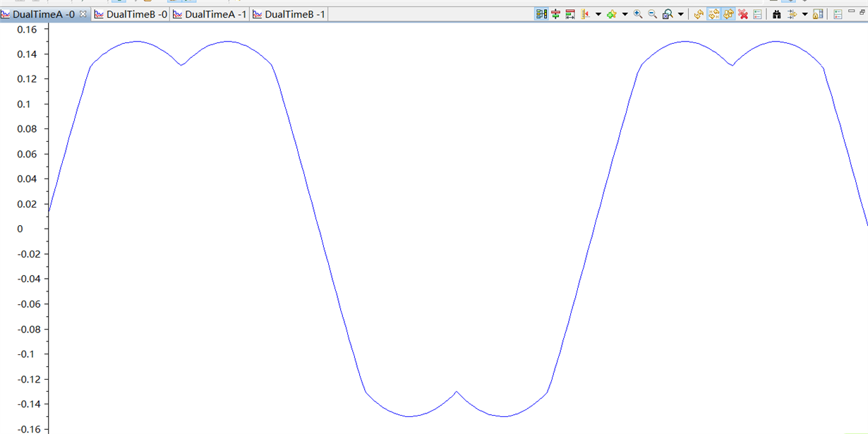This screenshot has width=868, height=434.
Task: Close the DualTimeA -0 tab
Action: [x=83, y=14]
